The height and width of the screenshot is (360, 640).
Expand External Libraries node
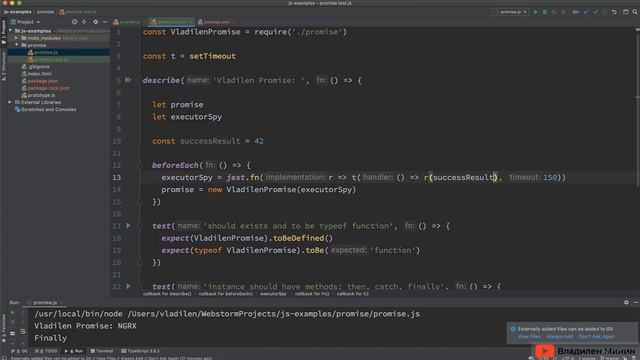pos(10,102)
